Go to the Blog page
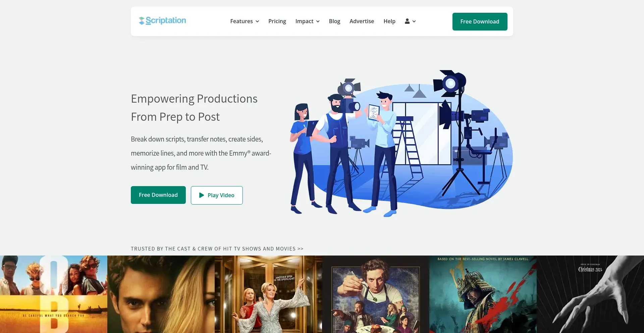 [334, 21]
